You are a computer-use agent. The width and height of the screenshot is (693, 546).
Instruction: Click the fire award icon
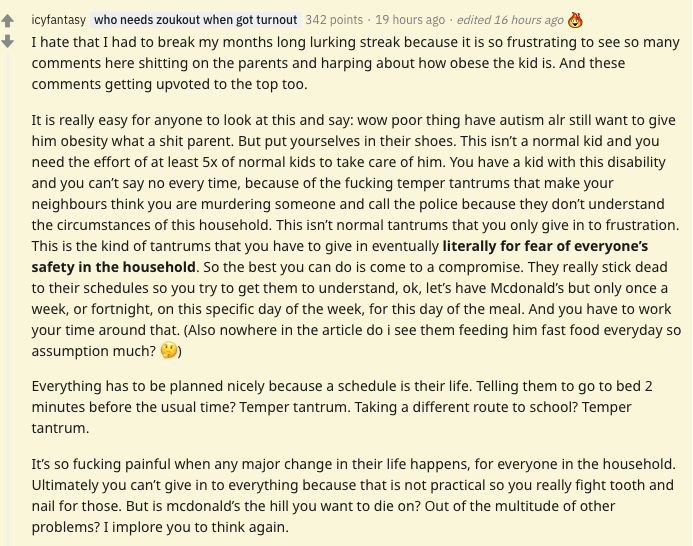(x=575, y=20)
